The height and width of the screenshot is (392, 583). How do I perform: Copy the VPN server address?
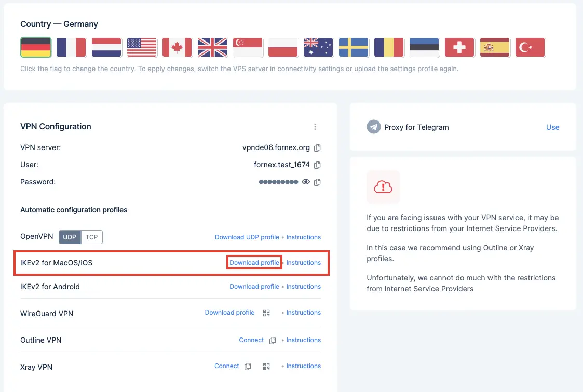point(317,147)
